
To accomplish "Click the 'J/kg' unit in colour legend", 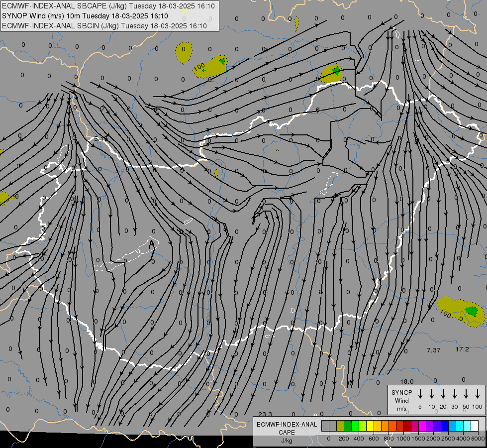I will (287, 441).
